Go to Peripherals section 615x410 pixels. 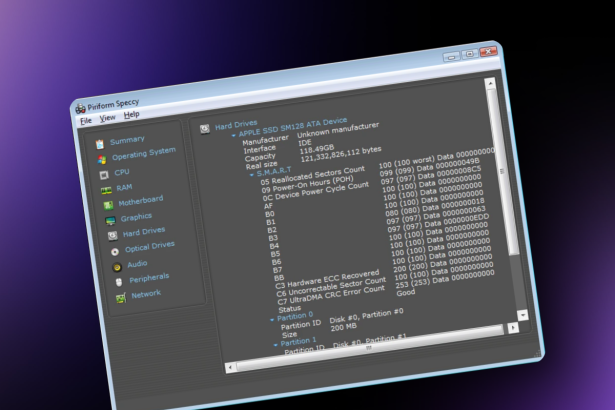[x=149, y=278]
